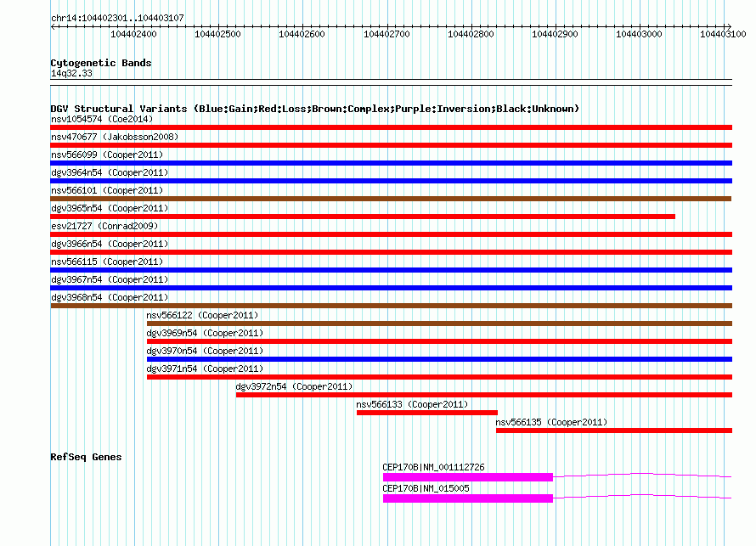Select the red bar under dgv3972n54
This screenshot has height=546, width=756.
[484, 395]
